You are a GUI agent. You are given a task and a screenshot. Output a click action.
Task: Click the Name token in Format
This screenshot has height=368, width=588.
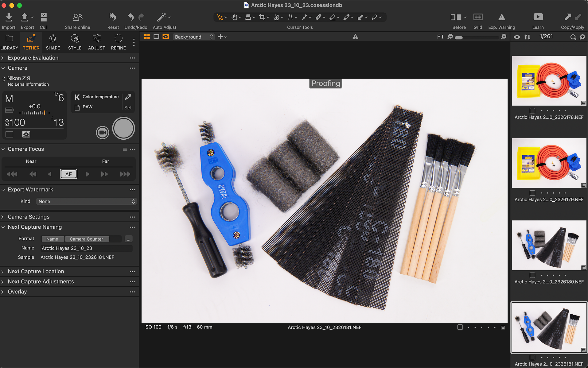[x=52, y=239]
